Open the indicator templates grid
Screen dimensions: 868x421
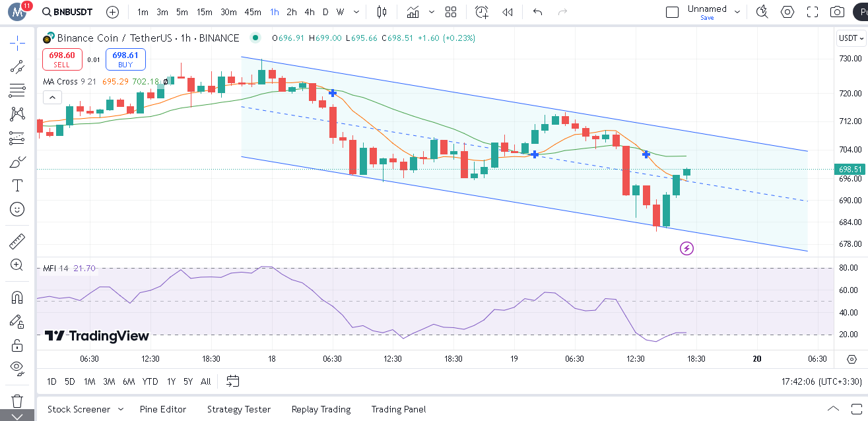point(451,12)
